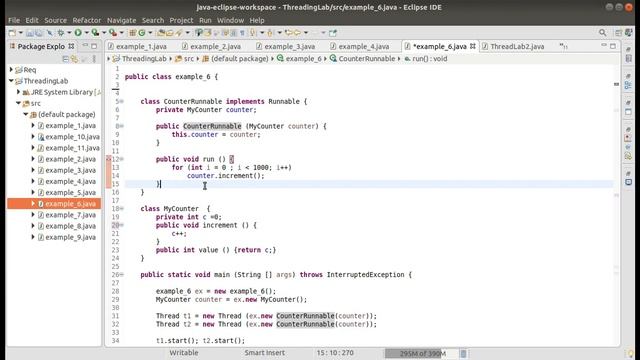This screenshot has width=640, height=360.
Task: Click Collapse All in Package Explorer
Action: pyautogui.click(x=65, y=59)
